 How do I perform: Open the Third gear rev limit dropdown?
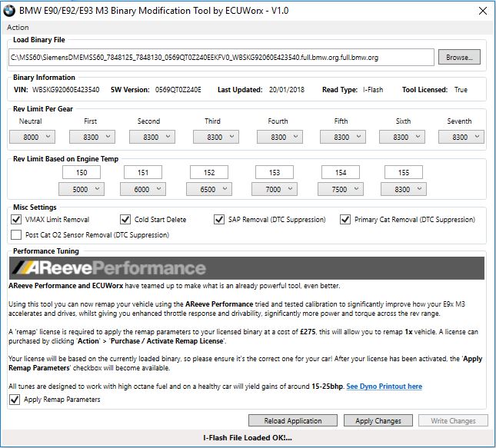[216, 137]
